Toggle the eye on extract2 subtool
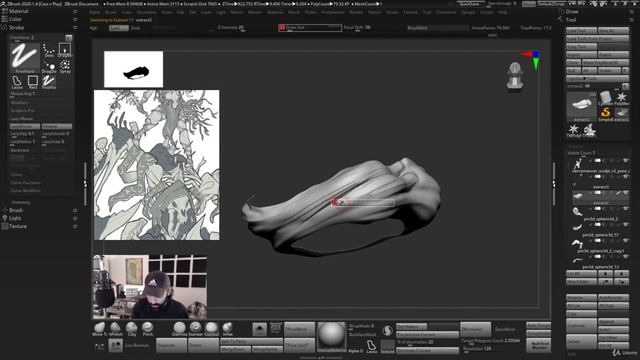This screenshot has height=360, width=640. pos(626,193)
